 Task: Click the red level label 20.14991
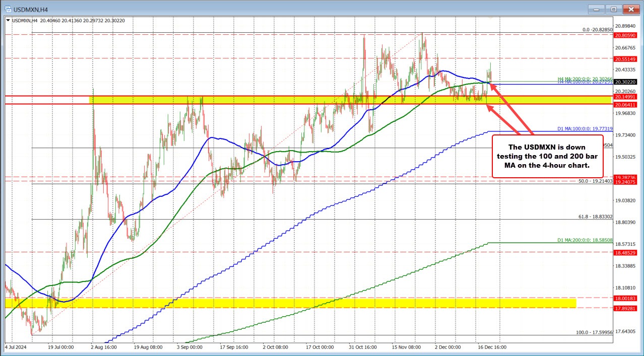pos(626,96)
